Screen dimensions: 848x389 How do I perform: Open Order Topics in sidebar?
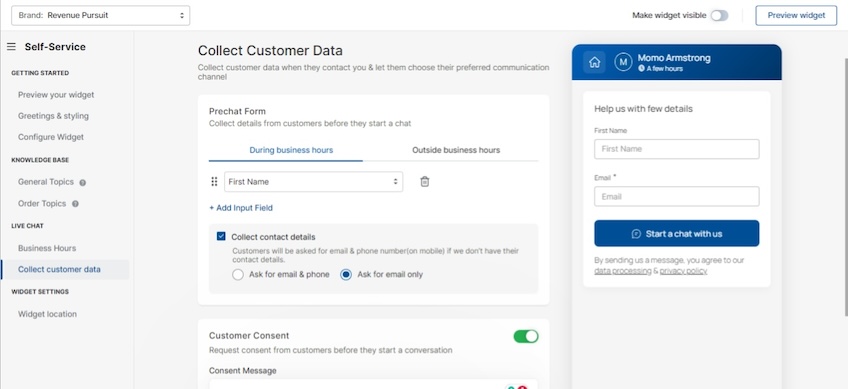(42, 203)
